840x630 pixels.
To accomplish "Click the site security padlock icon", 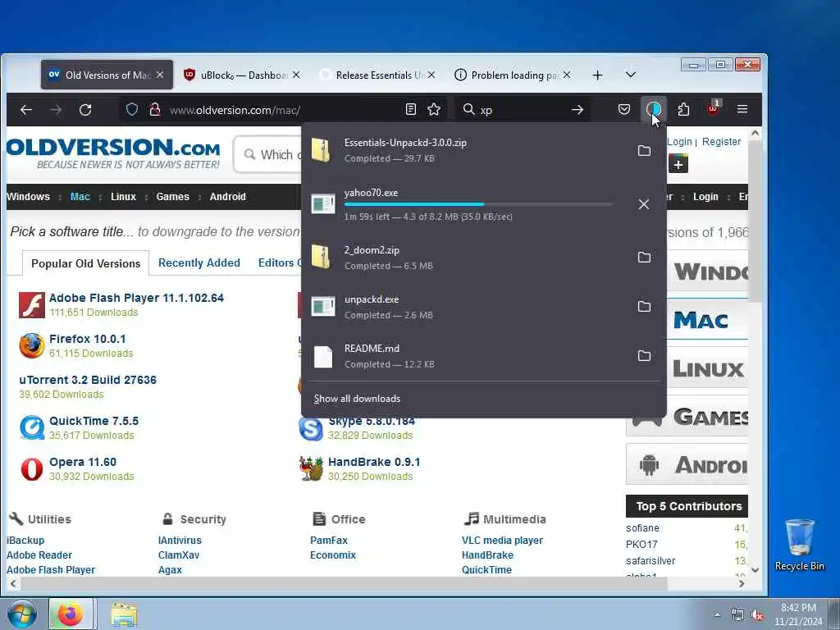I will pyautogui.click(x=155, y=110).
